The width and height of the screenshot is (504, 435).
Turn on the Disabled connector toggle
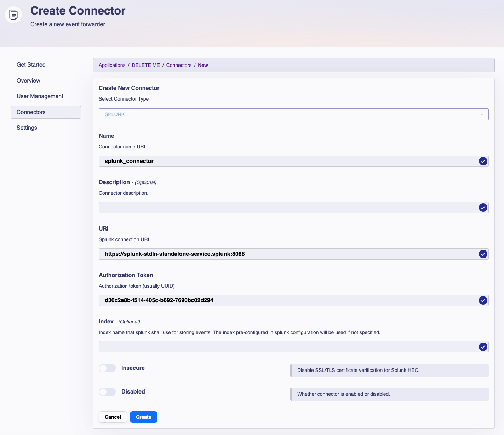pyautogui.click(x=107, y=392)
